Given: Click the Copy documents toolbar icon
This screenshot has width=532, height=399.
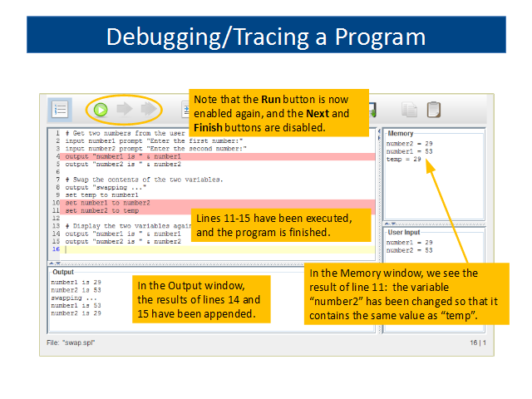Looking at the screenshot, I should pyautogui.click(x=409, y=110).
